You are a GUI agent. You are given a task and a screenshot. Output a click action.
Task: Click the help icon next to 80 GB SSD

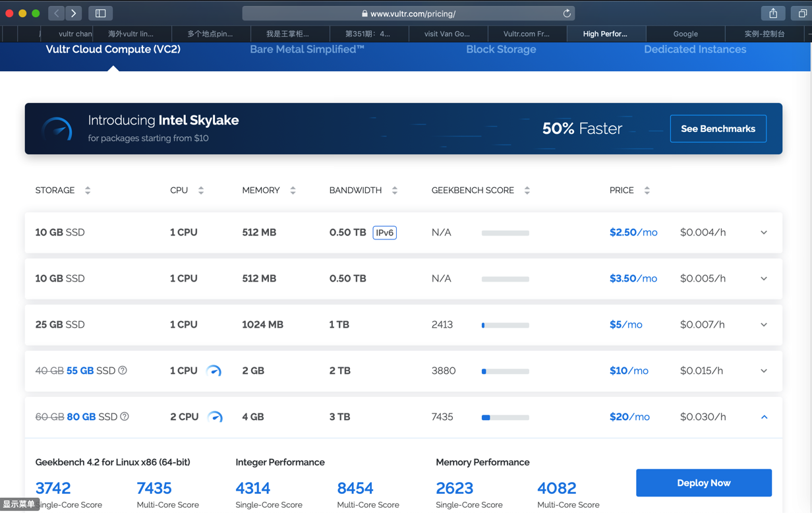[125, 417]
